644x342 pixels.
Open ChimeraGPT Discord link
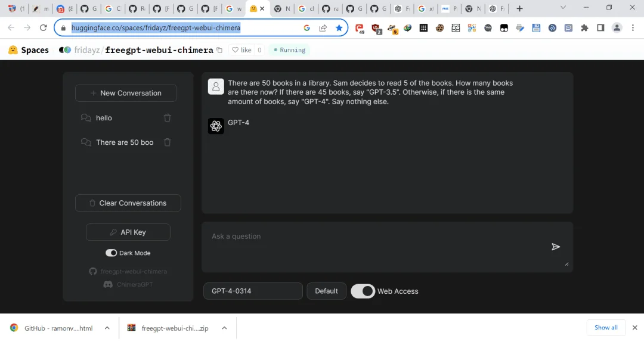coord(128,285)
